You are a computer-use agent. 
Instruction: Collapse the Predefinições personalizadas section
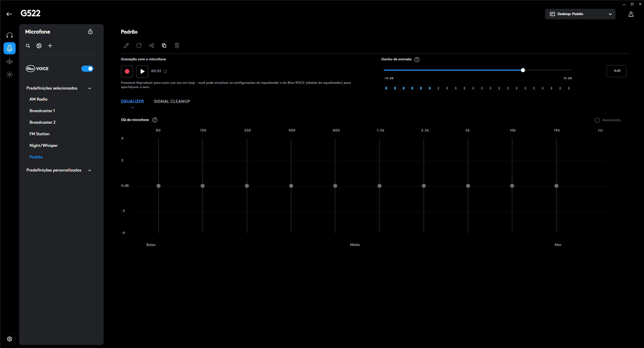coord(90,170)
